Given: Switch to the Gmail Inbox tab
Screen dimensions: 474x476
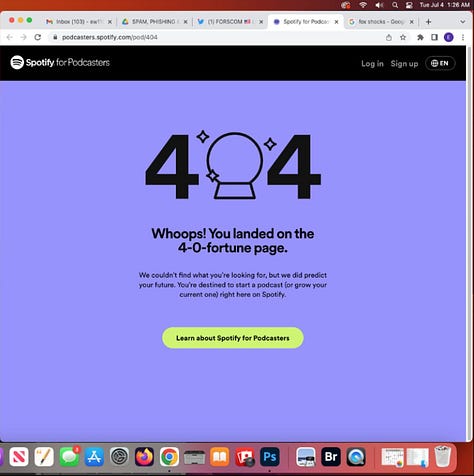Looking at the screenshot, I should coord(79,22).
